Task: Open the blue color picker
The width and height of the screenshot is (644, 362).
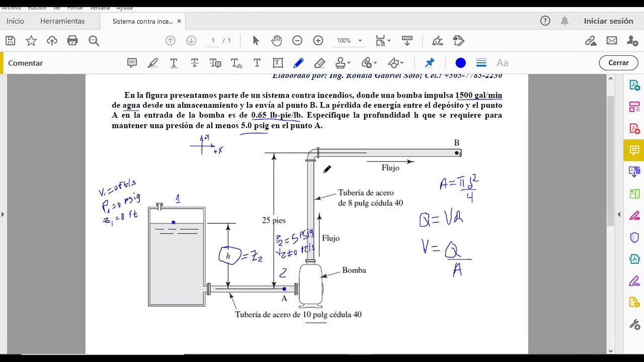Action: click(x=461, y=63)
